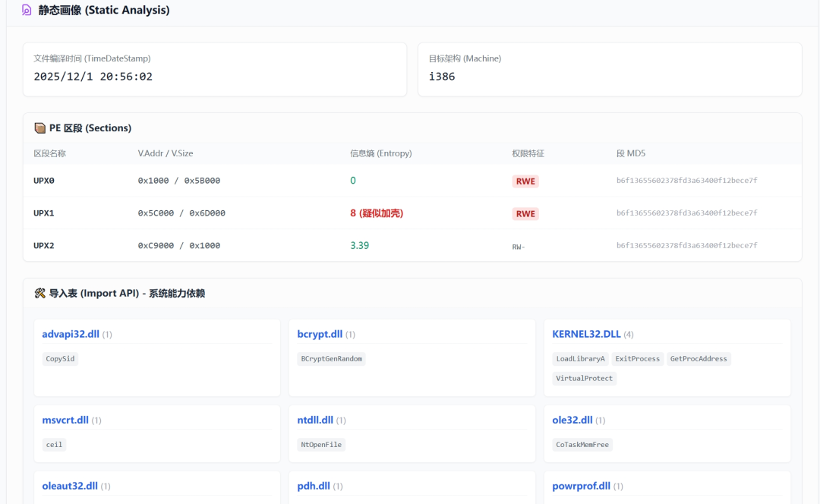Screen dimensions: 820x504
Task: Click the MD5 hash in UPX2 row
Action: tap(686, 245)
